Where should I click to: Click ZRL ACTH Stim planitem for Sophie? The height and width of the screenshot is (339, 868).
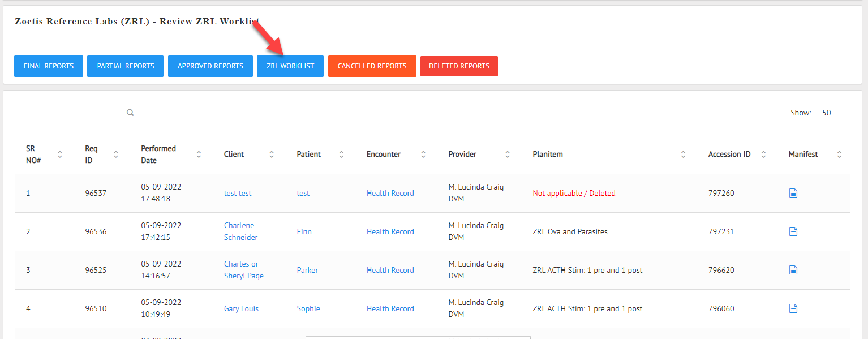[x=587, y=308]
